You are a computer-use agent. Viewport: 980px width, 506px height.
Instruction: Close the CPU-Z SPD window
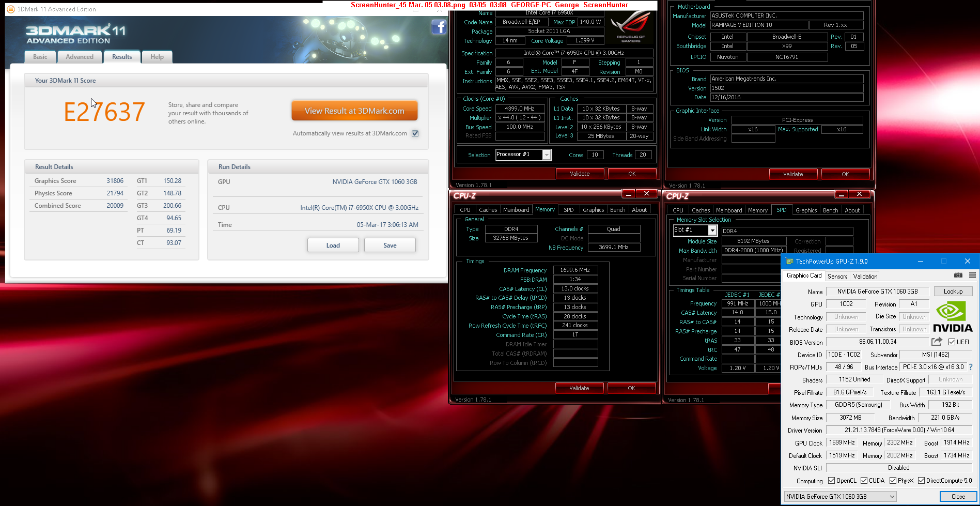point(859,194)
